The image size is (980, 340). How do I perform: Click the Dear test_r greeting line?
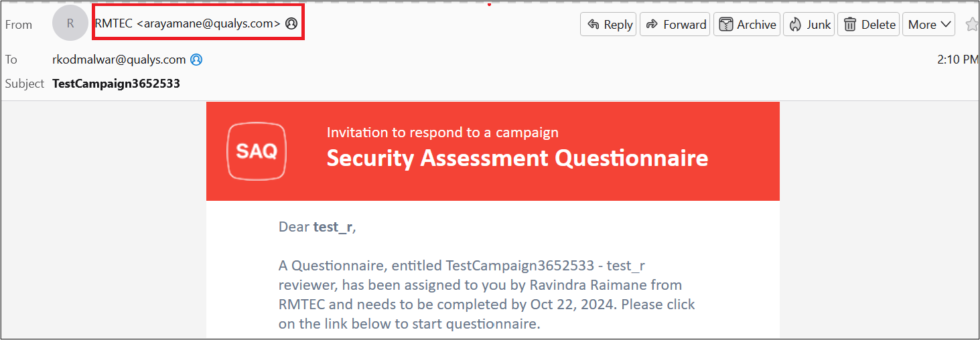pyautogui.click(x=318, y=227)
